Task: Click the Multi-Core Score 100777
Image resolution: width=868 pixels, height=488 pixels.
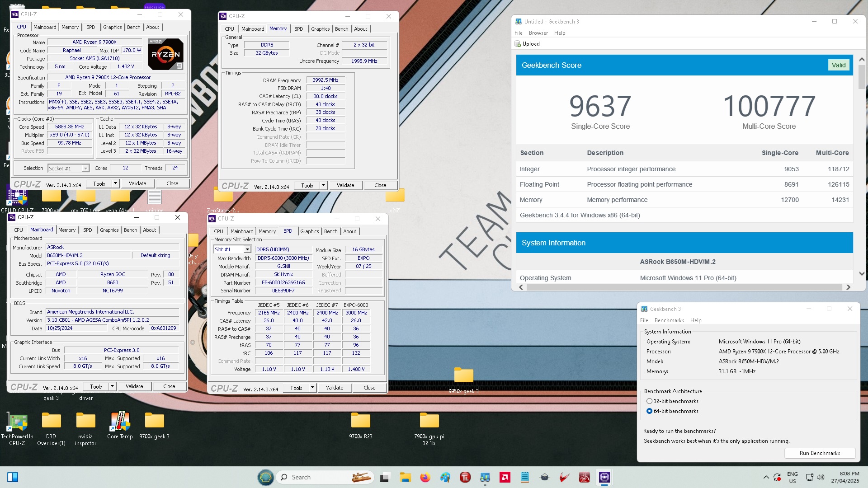Action: point(769,106)
